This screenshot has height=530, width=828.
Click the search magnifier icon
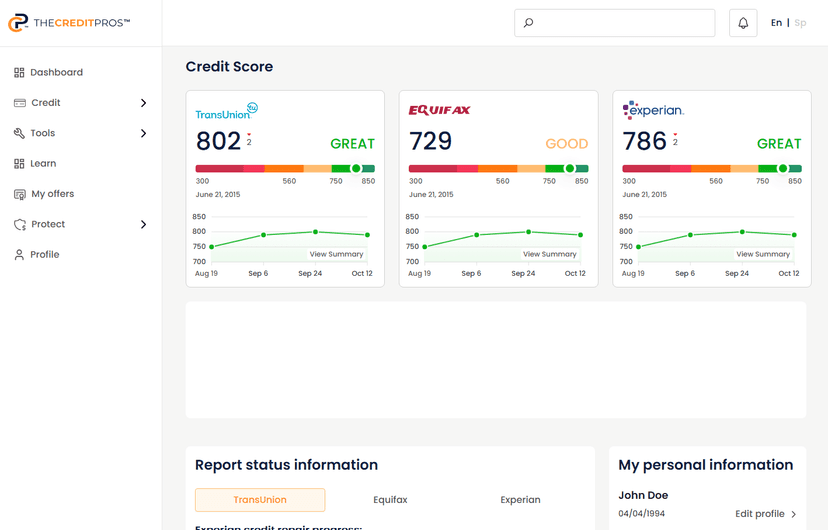(529, 23)
